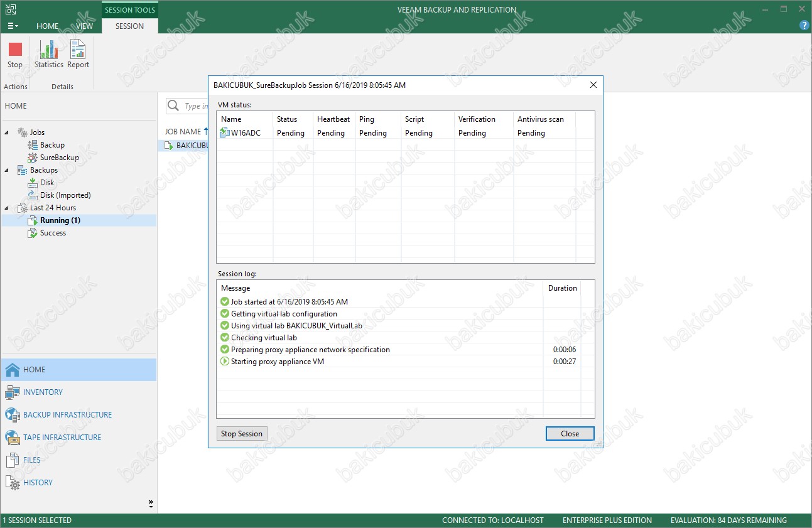
Task: Click the Jobs gear icon in tree
Action: [x=23, y=132]
